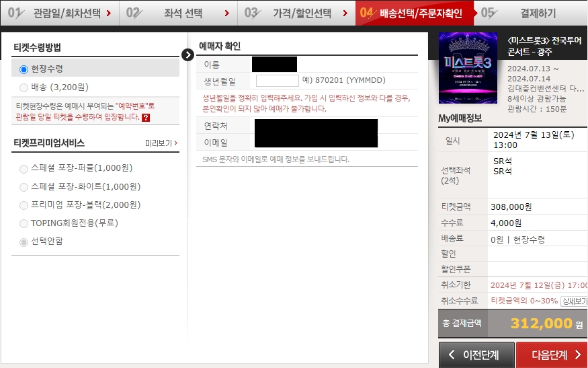Screen dimensions: 588x368
Task: Open 상세보기 cancellation fee details
Action: (574, 301)
